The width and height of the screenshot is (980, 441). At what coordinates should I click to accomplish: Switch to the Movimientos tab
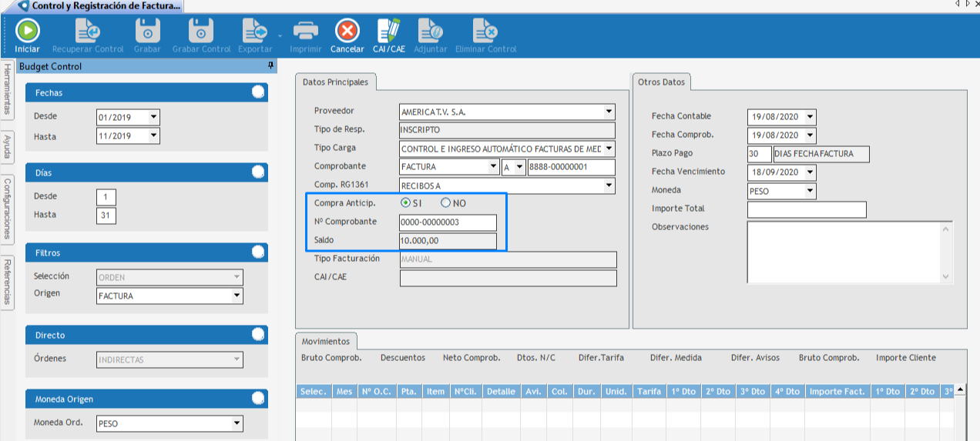point(325,341)
